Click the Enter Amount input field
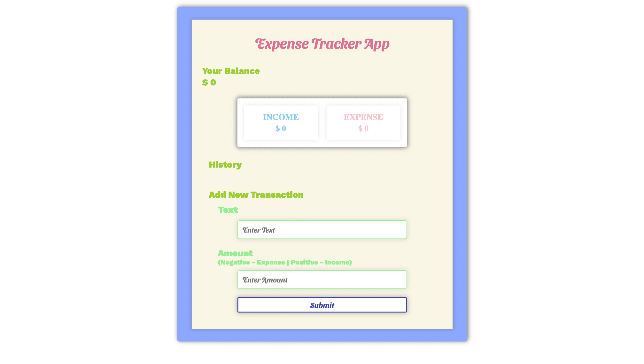This screenshot has height=364, width=644. coord(322,280)
